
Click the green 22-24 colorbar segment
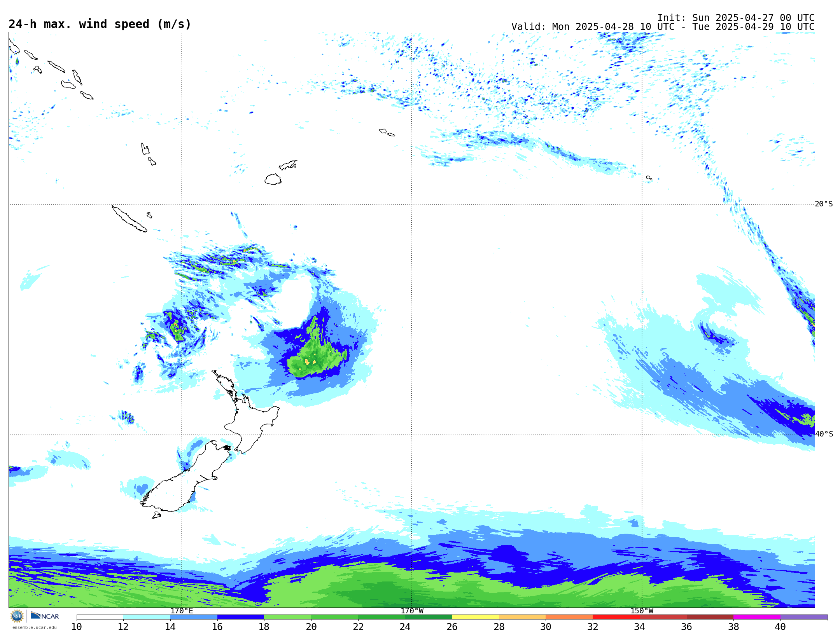tap(381, 617)
